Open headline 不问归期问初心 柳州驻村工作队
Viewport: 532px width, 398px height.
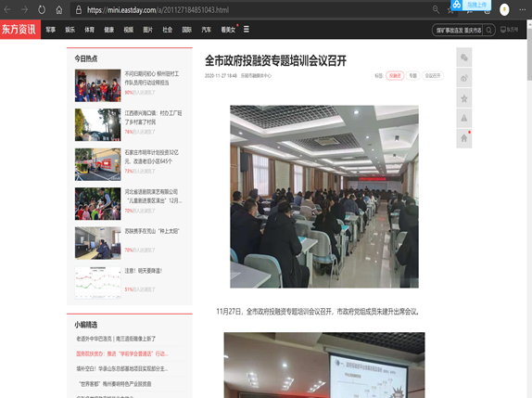point(152,78)
